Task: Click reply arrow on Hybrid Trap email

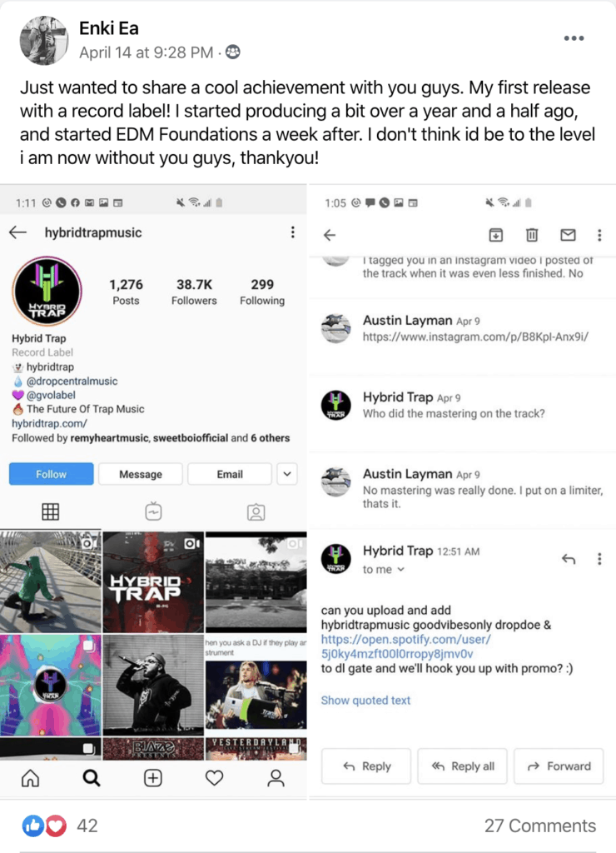Action: 569,559
